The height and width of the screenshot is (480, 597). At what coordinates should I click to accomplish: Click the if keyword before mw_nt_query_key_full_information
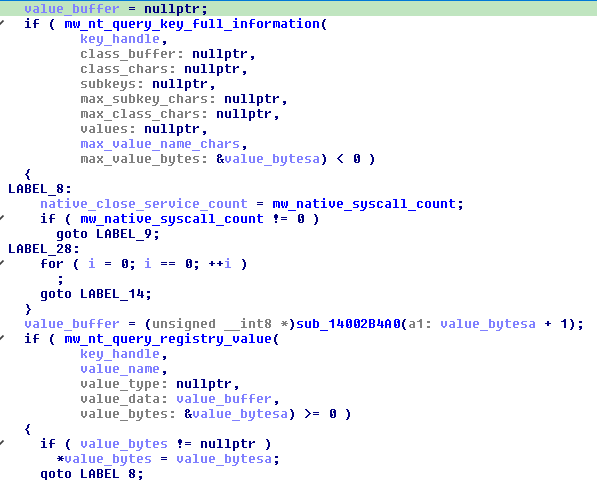32,24
